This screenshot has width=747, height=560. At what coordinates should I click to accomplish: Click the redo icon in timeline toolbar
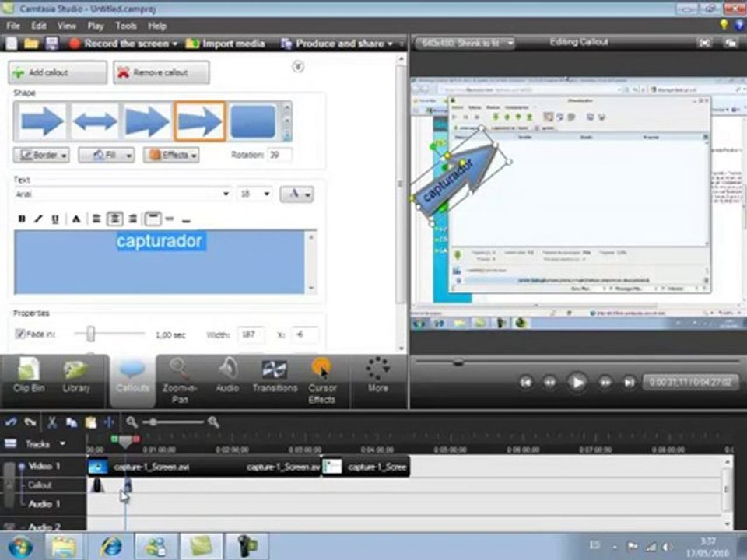(30, 422)
